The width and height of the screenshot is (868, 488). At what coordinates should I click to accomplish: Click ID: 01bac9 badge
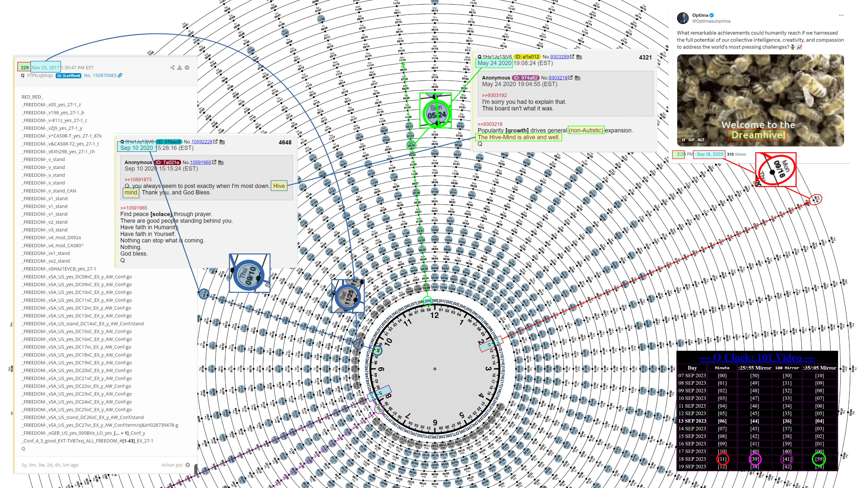point(169,142)
